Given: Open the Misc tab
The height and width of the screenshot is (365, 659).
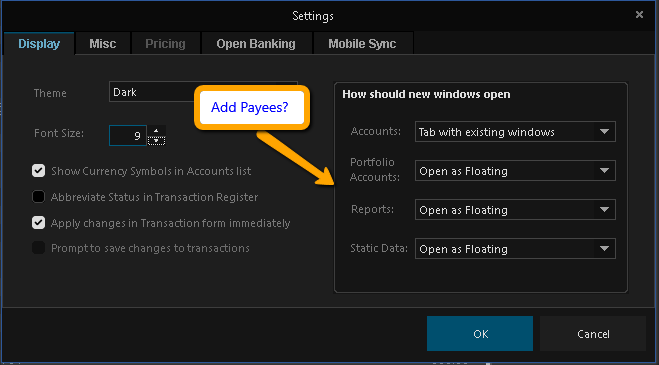Looking at the screenshot, I should pos(103,44).
